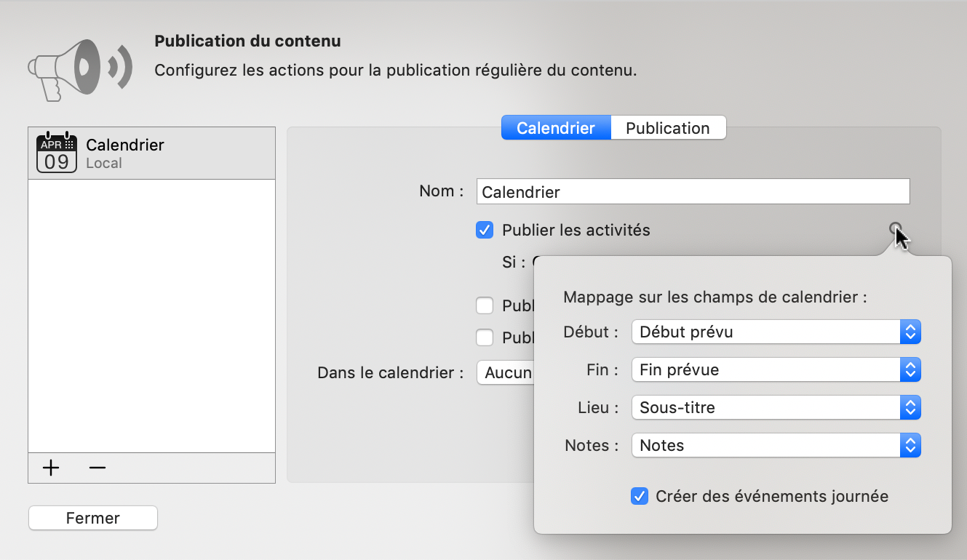
Task: Click the stepper arrows beside "Début prévu"
Action: [x=910, y=332]
